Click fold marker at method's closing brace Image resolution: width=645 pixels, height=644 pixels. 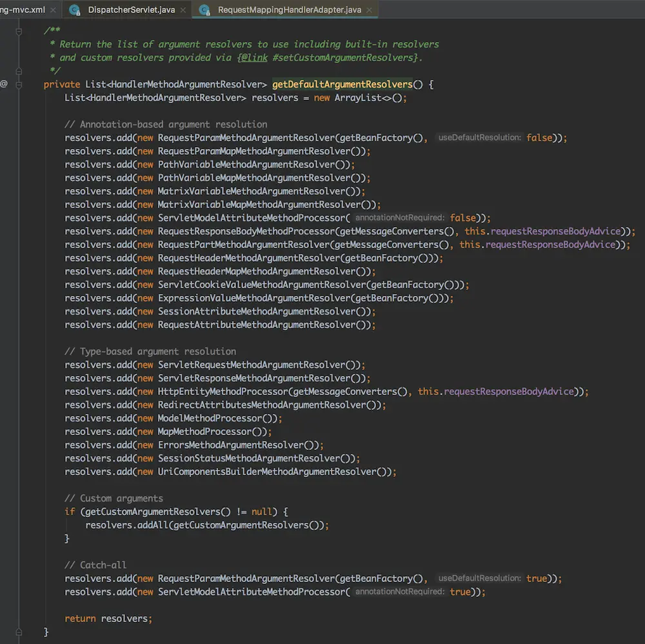[x=19, y=632]
